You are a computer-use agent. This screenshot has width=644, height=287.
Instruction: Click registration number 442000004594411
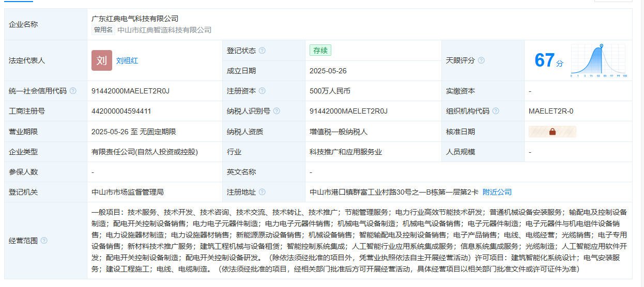pos(121,111)
